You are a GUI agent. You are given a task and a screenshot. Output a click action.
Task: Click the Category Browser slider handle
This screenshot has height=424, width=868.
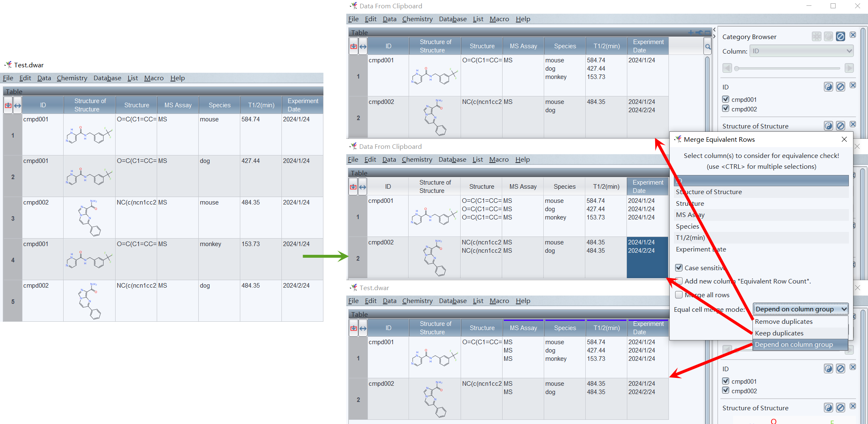click(737, 68)
